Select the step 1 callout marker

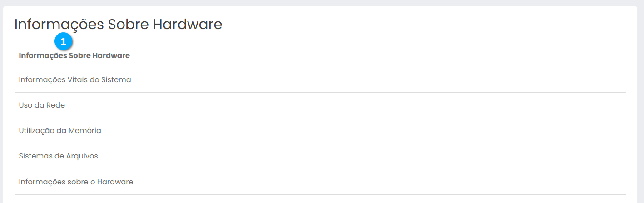[x=64, y=42]
